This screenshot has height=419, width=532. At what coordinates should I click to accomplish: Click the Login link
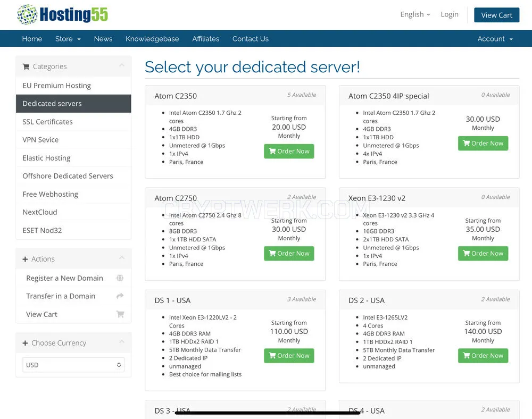(450, 14)
